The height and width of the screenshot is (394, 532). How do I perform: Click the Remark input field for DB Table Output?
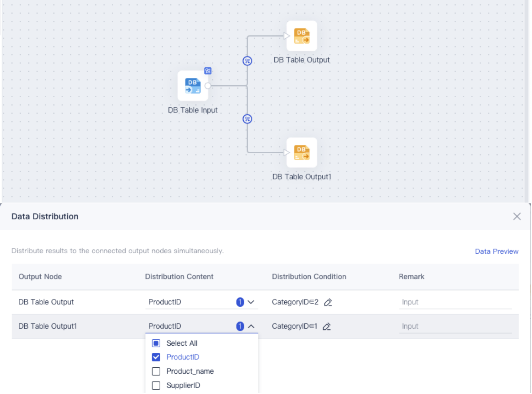(455, 302)
